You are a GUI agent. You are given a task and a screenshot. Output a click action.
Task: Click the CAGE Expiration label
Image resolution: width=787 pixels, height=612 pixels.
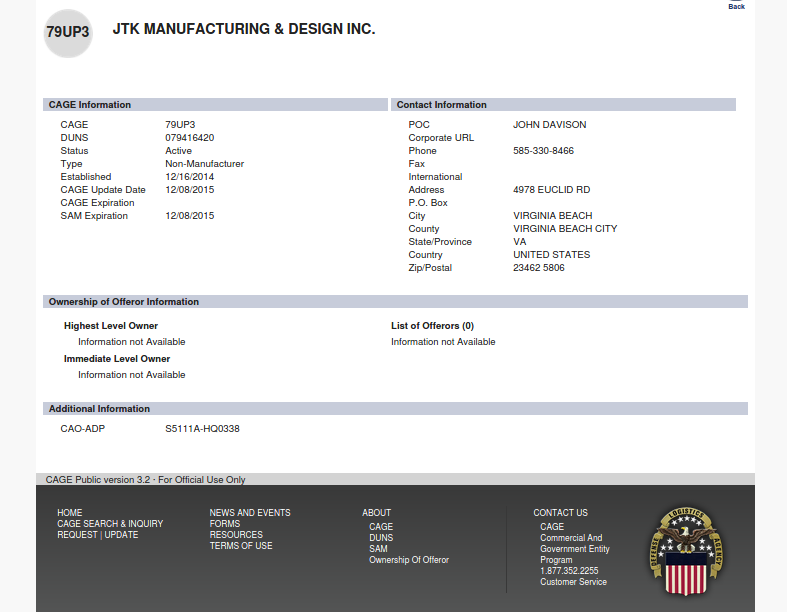tap(97, 203)
